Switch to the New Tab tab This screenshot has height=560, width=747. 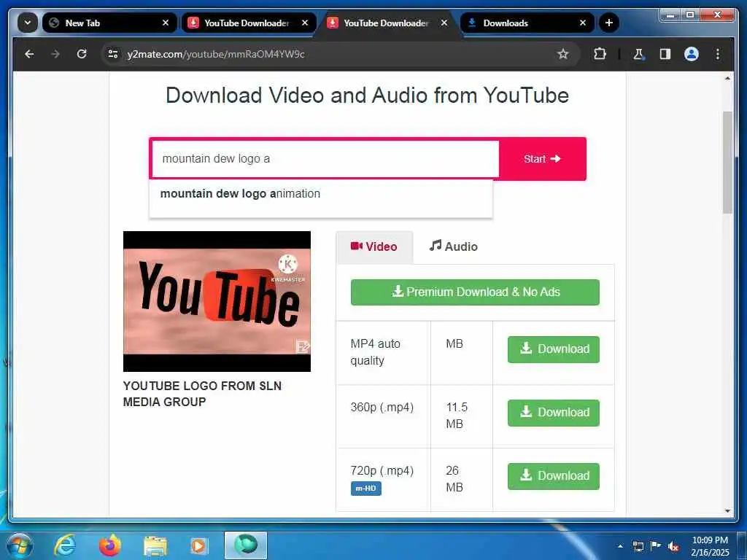110,23
